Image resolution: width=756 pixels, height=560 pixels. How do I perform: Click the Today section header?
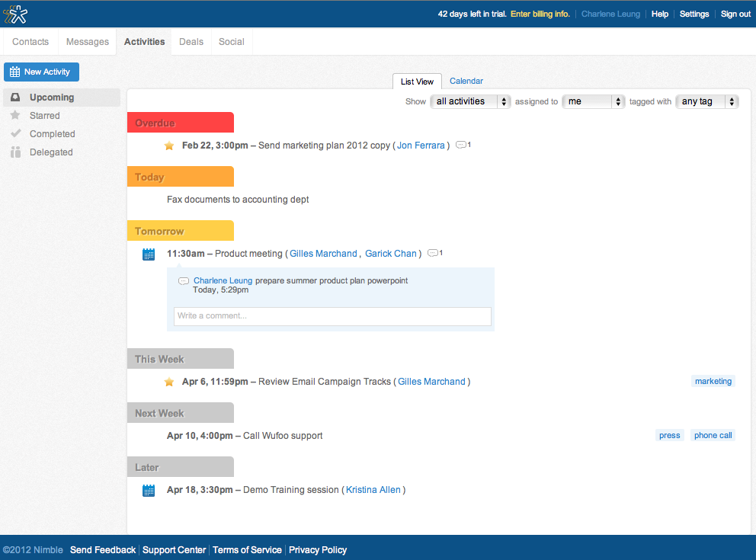click(x=181, y=177)
